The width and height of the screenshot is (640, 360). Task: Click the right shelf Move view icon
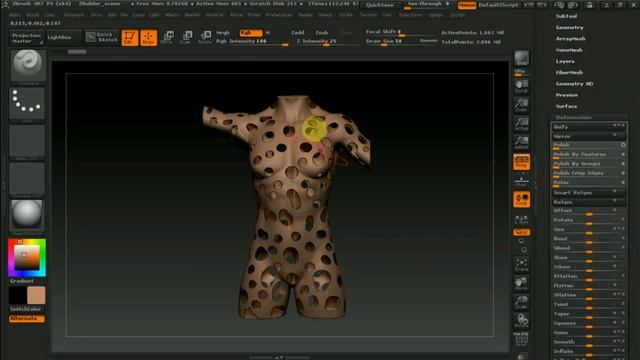pos(521,284)
